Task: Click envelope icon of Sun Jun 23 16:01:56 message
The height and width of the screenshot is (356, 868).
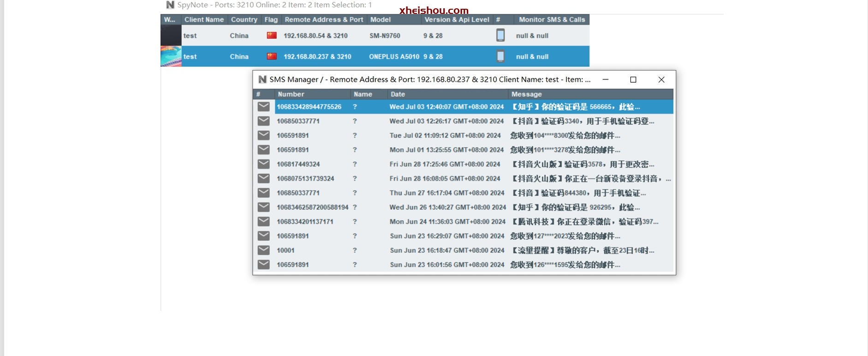Action: pyautogui.click(x=263, y=264)
